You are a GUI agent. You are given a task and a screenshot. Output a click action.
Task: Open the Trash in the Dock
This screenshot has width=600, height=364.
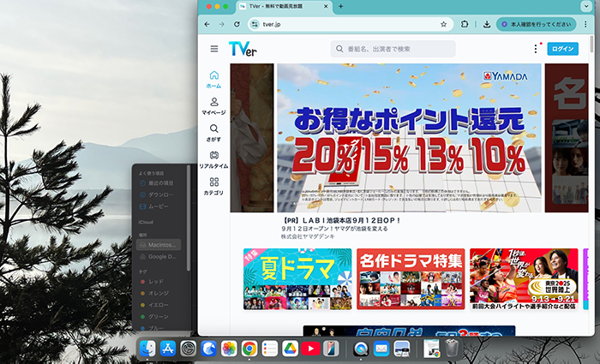tap(452, 349)
